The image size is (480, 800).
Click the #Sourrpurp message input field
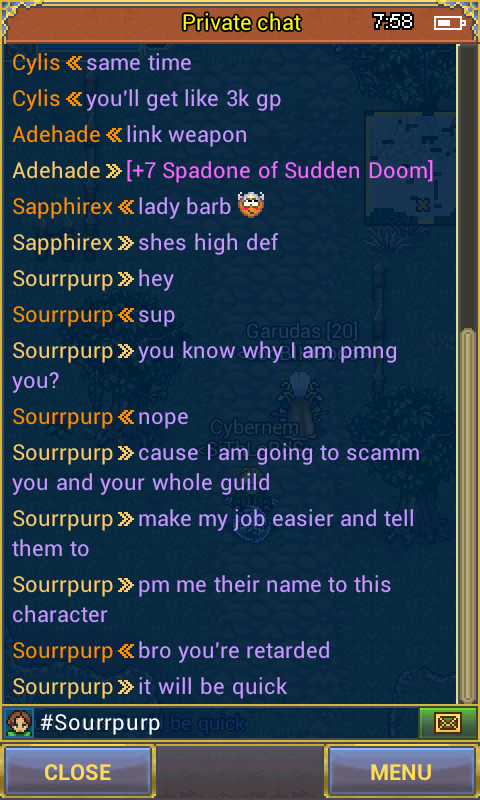click(x=226, y=722)
